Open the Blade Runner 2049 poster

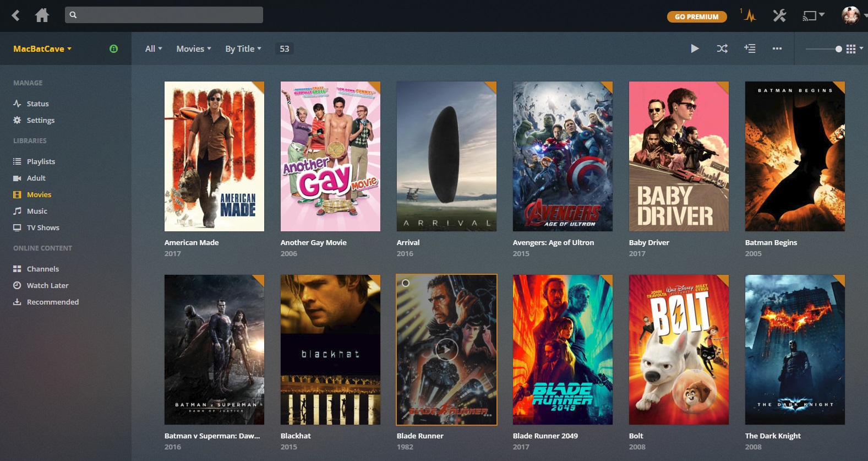(x=563, y=350)
